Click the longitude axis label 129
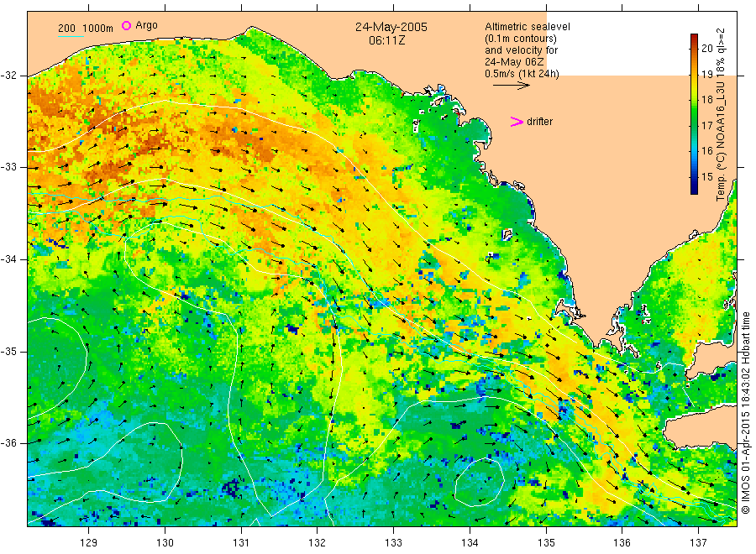Viewport: 756px width, 554px height. click(89, 543)
